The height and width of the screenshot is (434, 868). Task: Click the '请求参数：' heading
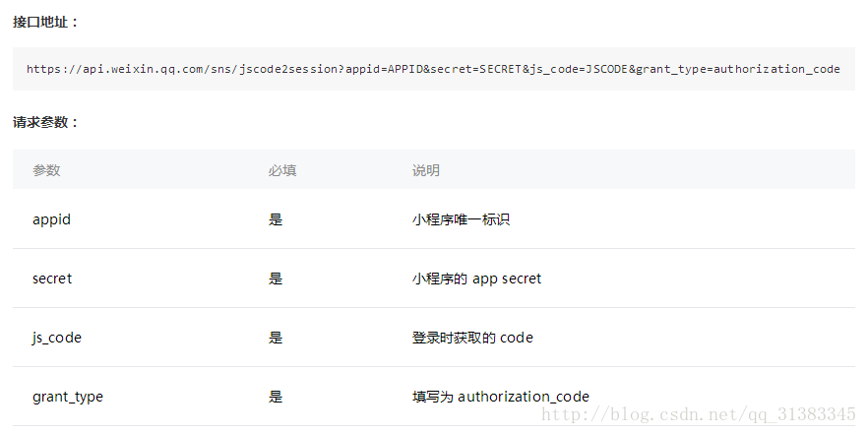point(45,123)
